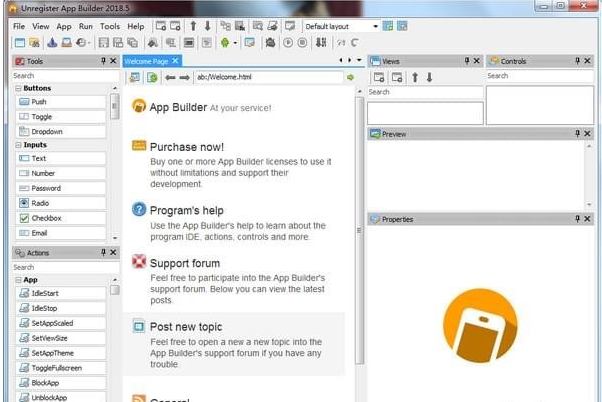This screenshot has width=602, height=402.
Task: Click the single floppy disk save icon
Action: (x=103, y=43)
